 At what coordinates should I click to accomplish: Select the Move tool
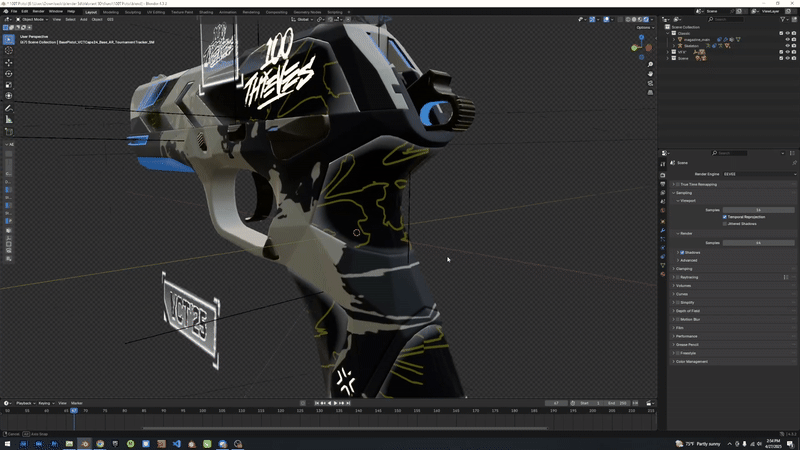tap(9, 62)
